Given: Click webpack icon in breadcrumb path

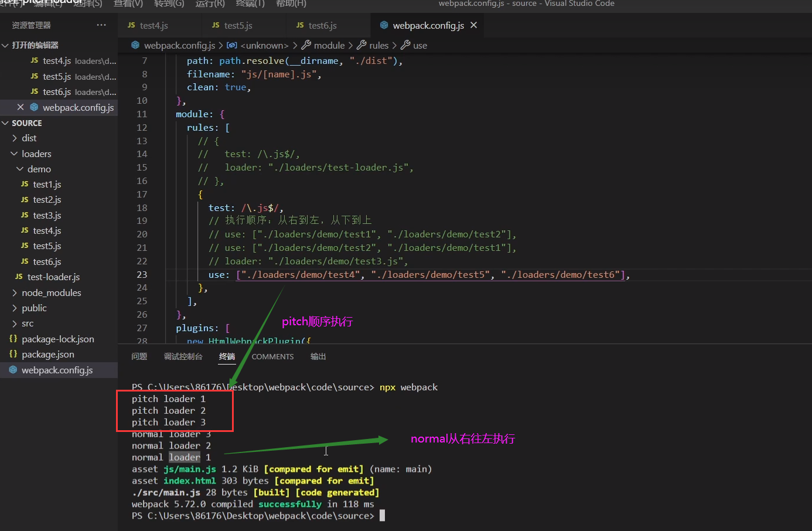Looking at the screenshot, I should (135, 45).
